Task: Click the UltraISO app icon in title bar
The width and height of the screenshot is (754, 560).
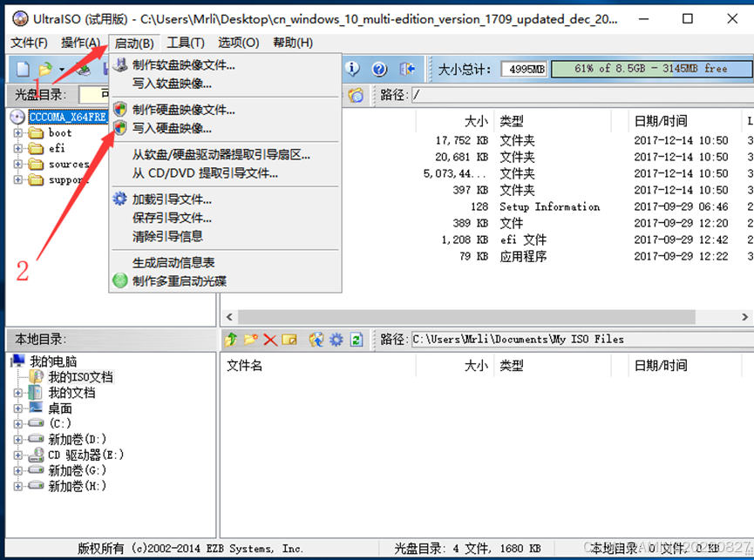Action: tap(20, 19)
